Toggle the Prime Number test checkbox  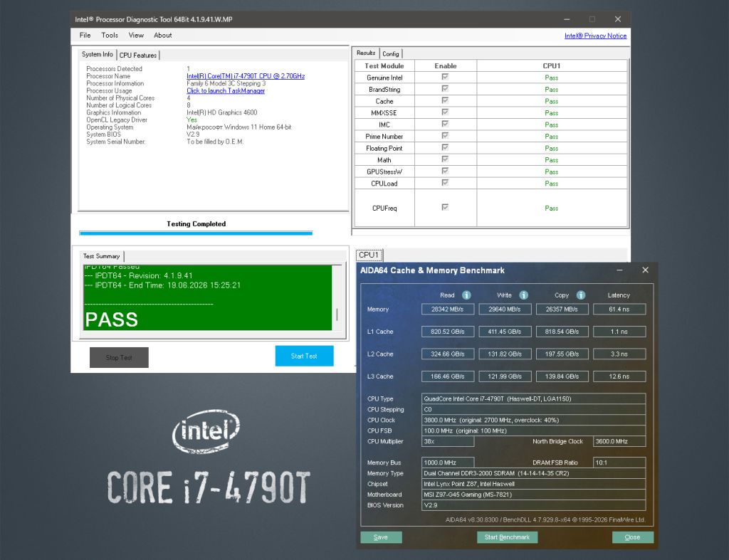tap(445, 136)
